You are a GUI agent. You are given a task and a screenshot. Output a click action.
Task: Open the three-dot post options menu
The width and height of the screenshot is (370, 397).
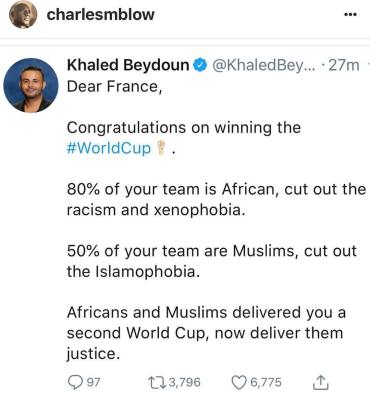click(x=350, y=15)
